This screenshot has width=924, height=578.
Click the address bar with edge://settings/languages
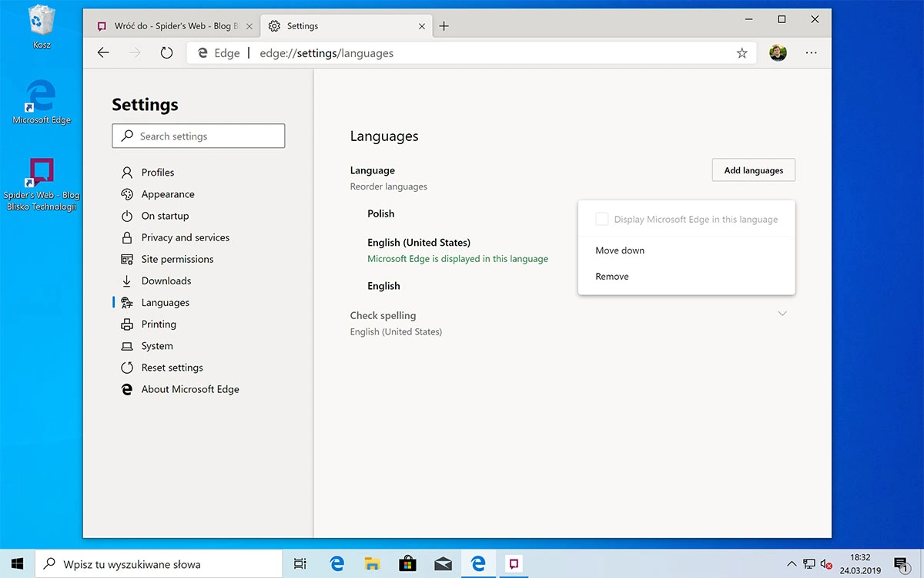click(470, 53)
